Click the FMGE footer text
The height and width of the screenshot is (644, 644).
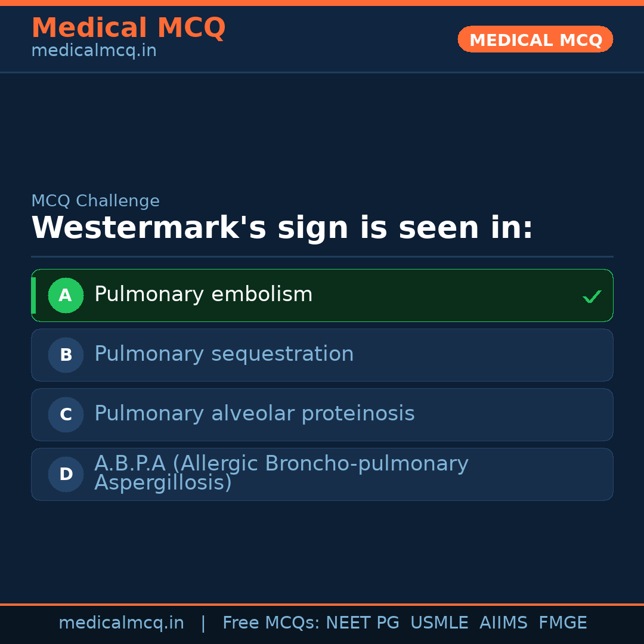coord(562,623)
